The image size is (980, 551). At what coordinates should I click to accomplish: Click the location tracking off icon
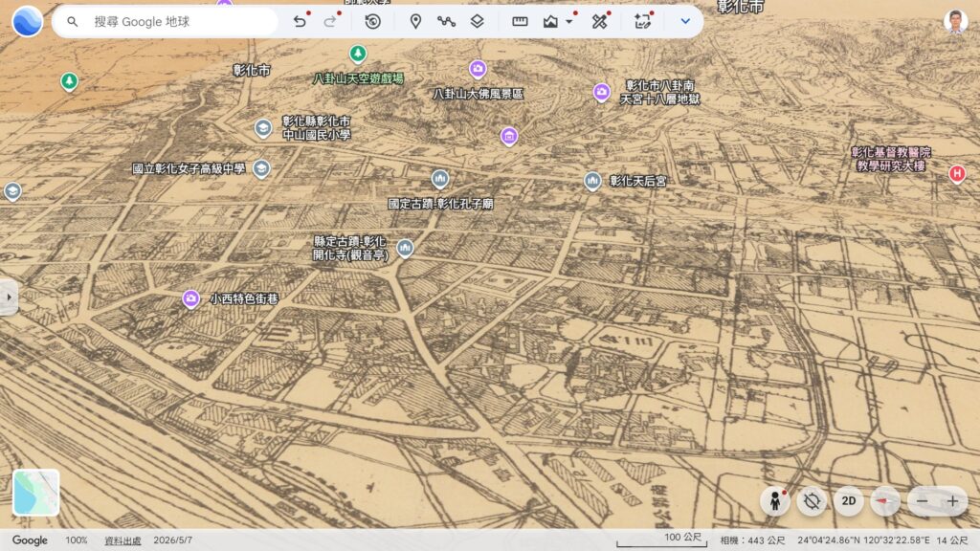tap(812, 501)
